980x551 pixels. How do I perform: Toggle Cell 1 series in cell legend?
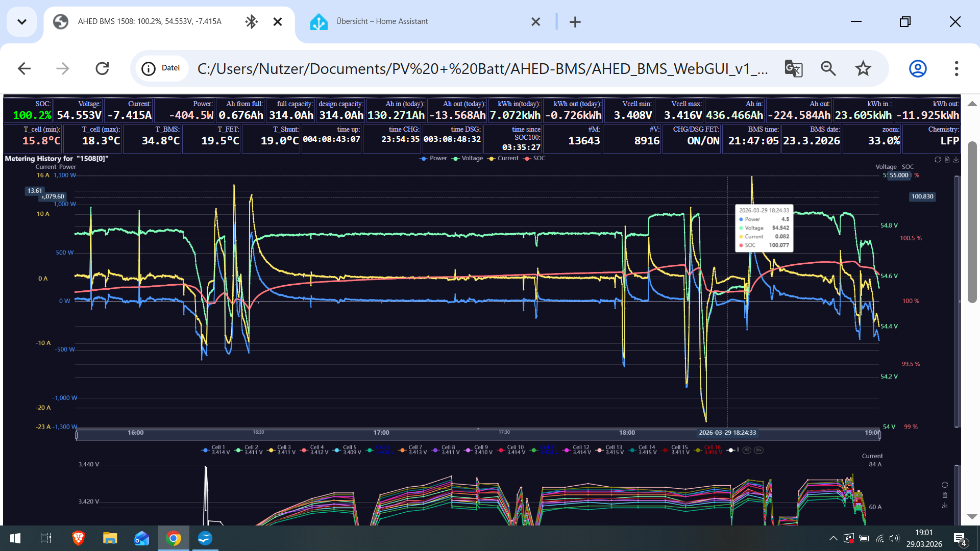pyautogui.click(x=215, y=450)
